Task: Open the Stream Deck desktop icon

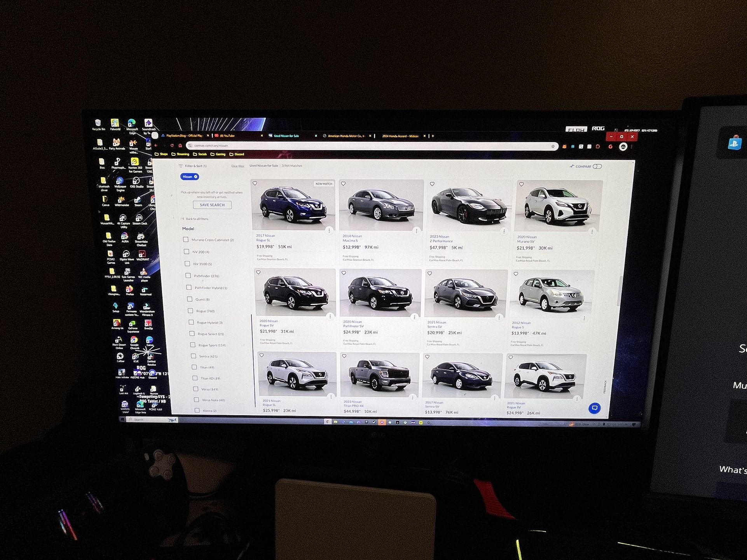Action: click(140, 220)
